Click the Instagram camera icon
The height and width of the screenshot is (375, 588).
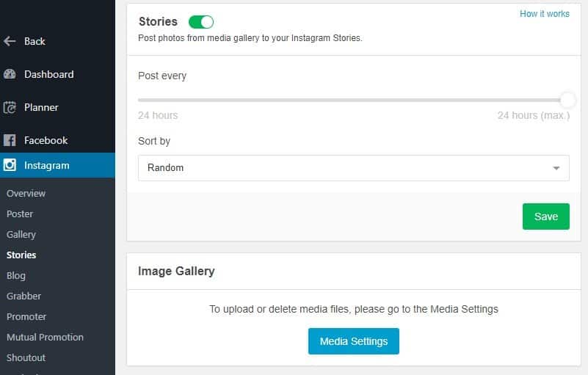click(10, 165)
